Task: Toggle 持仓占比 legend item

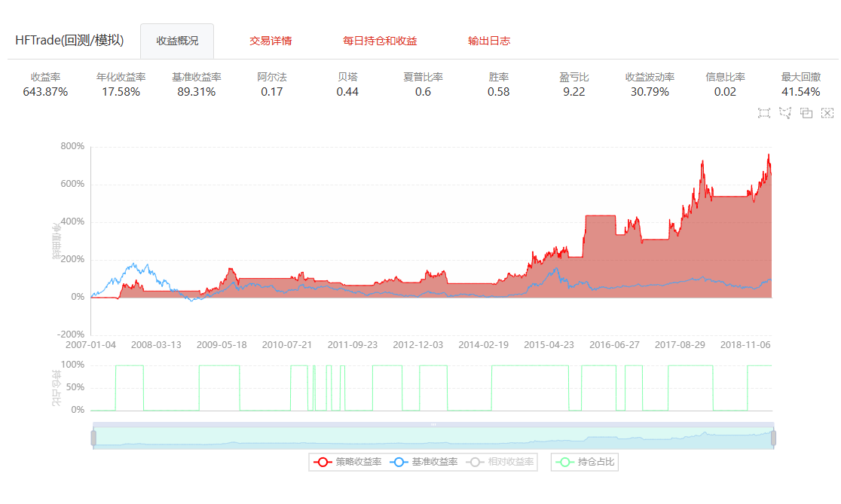Action: pyautogui.click(x=585, y=462)
